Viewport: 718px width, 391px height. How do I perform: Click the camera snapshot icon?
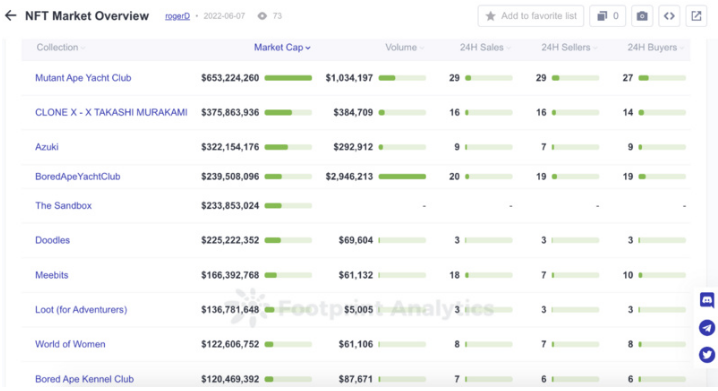click(x=642, y=16)
